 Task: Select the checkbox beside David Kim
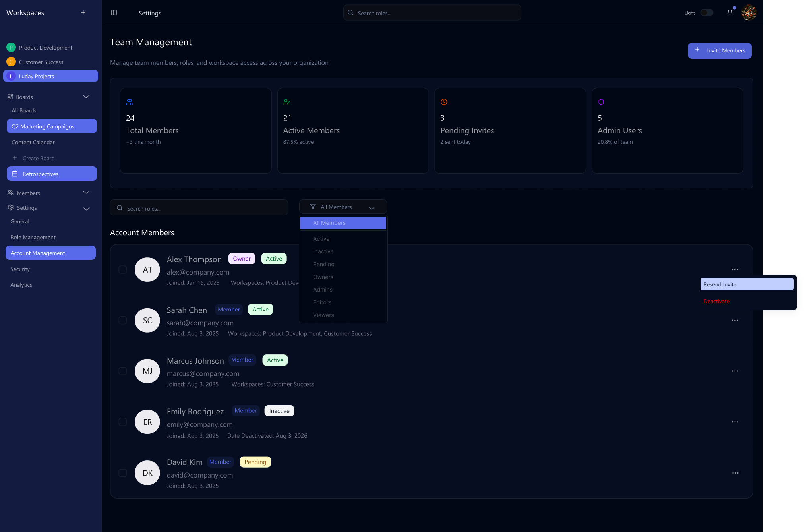122,473
